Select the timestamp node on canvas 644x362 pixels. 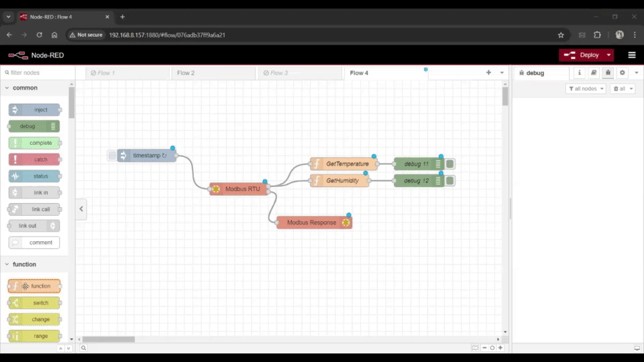coord(147,156)
